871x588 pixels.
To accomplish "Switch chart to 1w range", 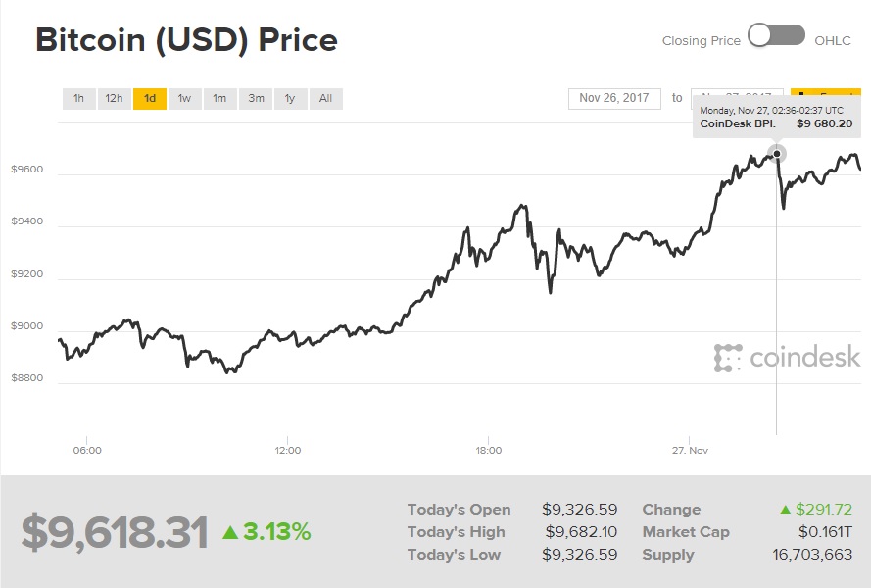I will 184,98.
